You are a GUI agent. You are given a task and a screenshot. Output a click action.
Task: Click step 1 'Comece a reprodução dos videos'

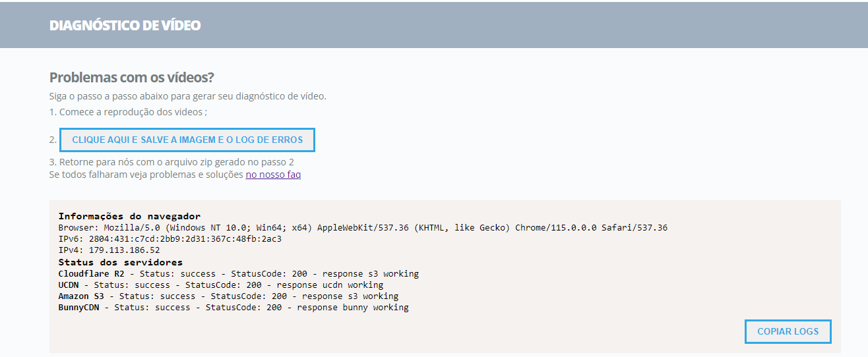coord(128,112)
